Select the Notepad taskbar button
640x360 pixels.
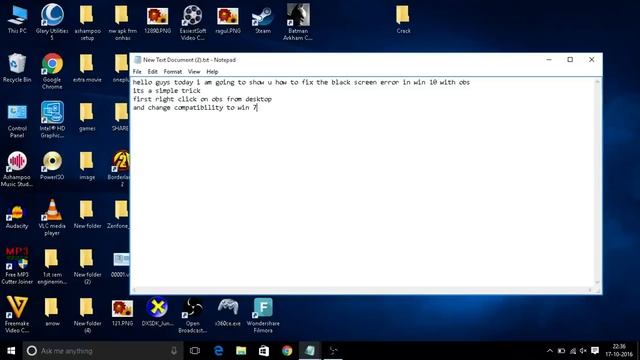310,351
